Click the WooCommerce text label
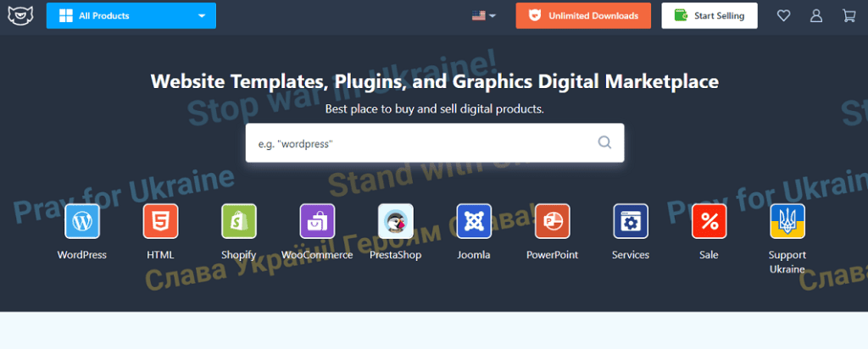Screen dimensions: 868x349 click(317, 255)
